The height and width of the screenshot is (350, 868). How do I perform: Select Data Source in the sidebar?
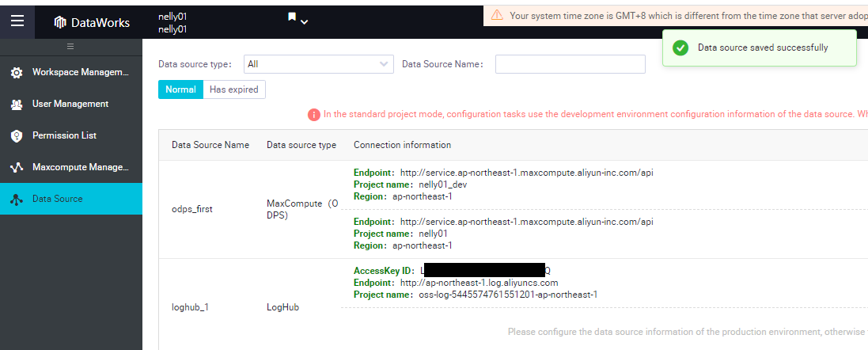click(x=71, y=199)
